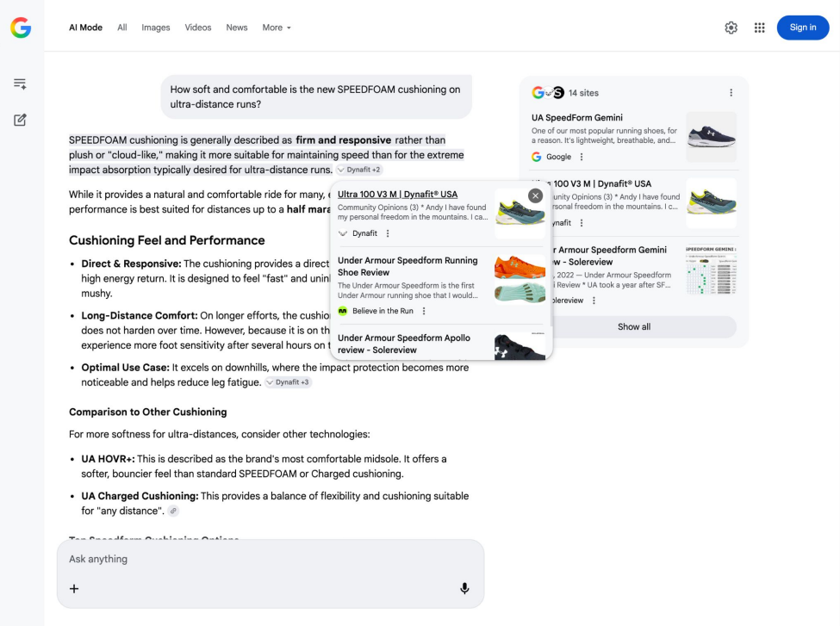Click the Dynafit shoe thumbnail in sidebar
Image resolution: width=840 pixels, height=626 pixels.
711,203
